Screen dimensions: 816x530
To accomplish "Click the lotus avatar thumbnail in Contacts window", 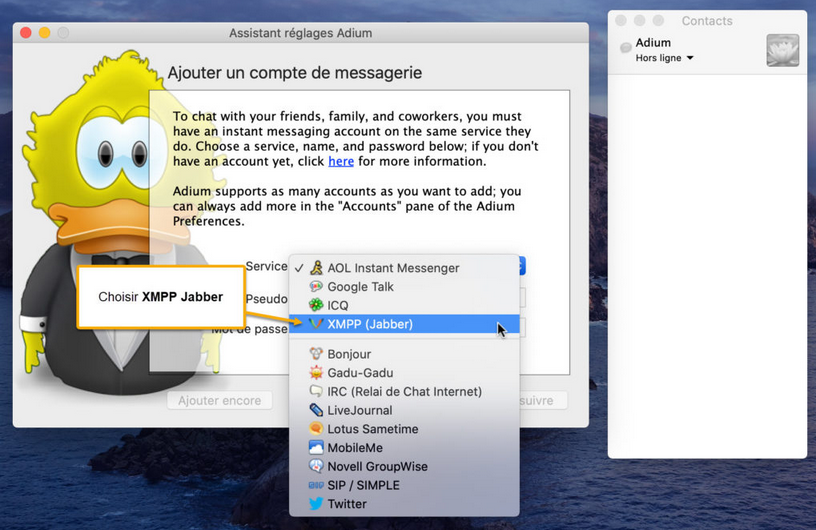I will coord(783,50).
